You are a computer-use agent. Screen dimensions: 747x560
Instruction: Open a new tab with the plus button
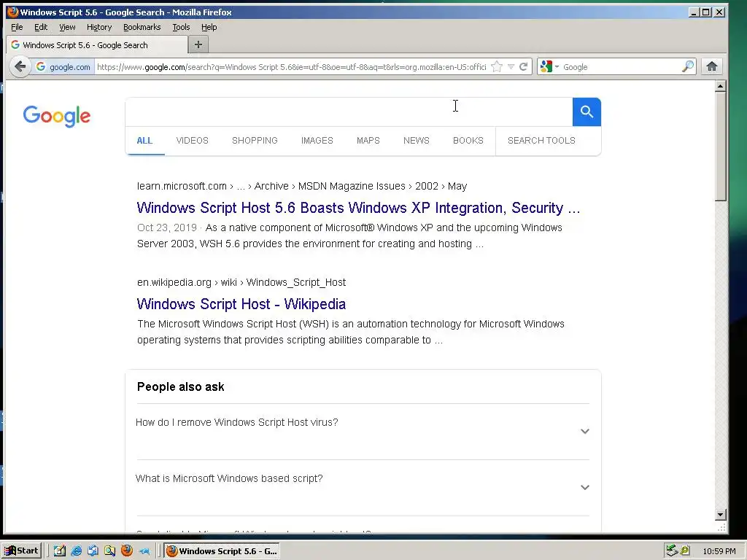pos(198,44)
